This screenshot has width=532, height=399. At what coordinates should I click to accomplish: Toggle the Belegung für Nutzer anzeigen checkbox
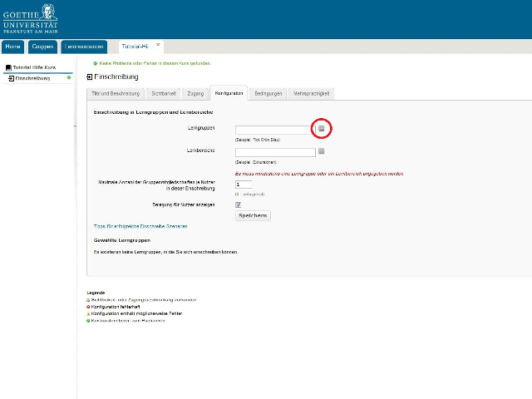click(239, 204)
